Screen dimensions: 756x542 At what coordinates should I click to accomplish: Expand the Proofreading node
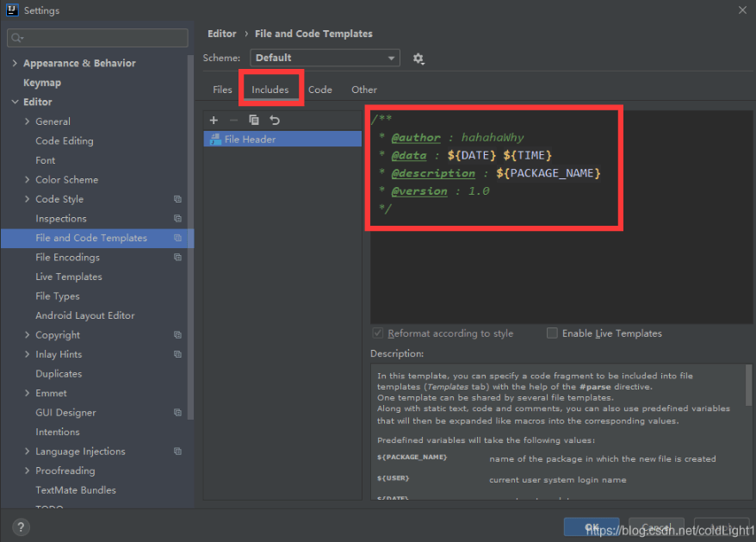[27, 470]
